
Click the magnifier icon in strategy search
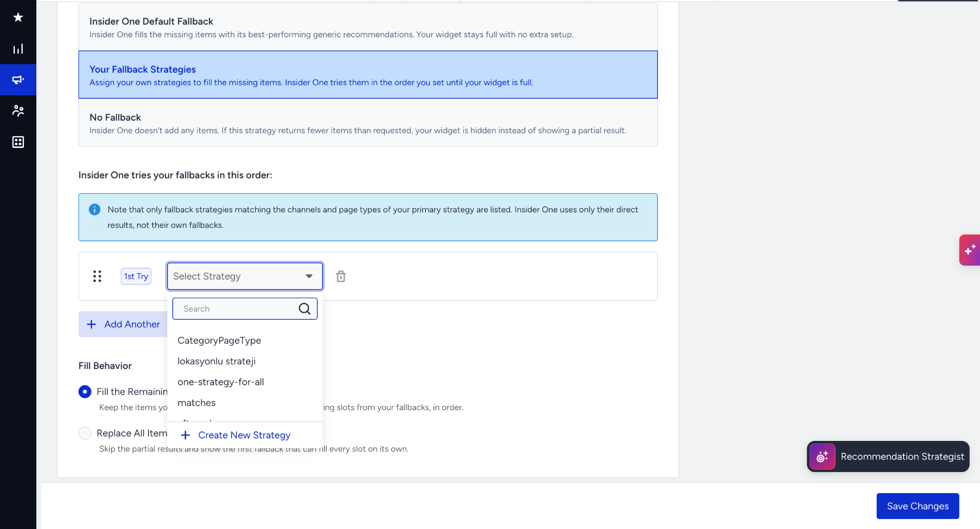click(x=304, y=309)
